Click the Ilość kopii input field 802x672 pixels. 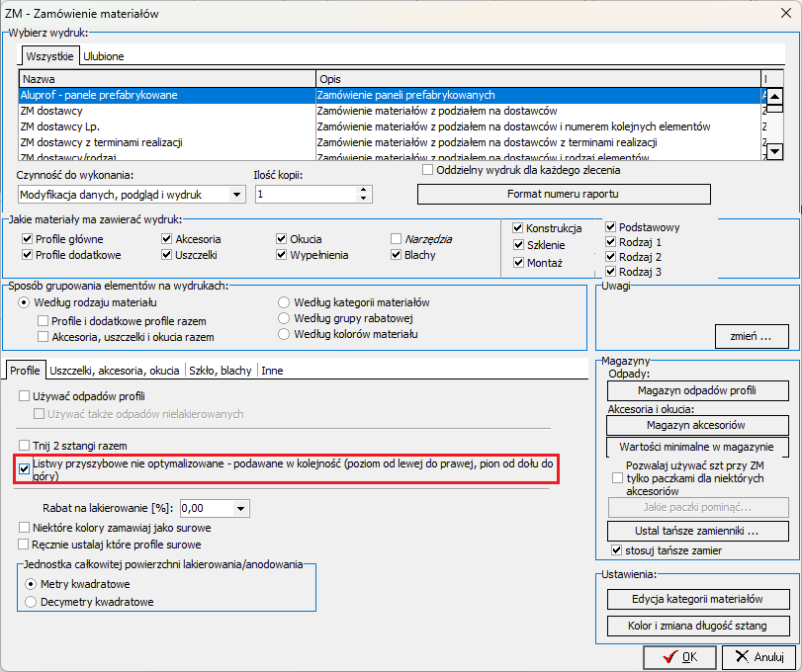(x=304, y=195)
